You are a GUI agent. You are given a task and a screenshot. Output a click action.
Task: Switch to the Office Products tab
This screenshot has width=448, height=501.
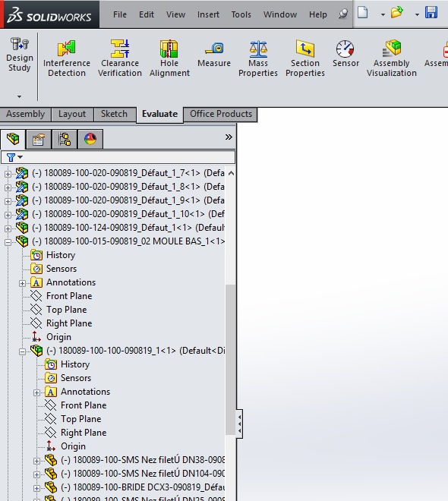click(221, 114)
